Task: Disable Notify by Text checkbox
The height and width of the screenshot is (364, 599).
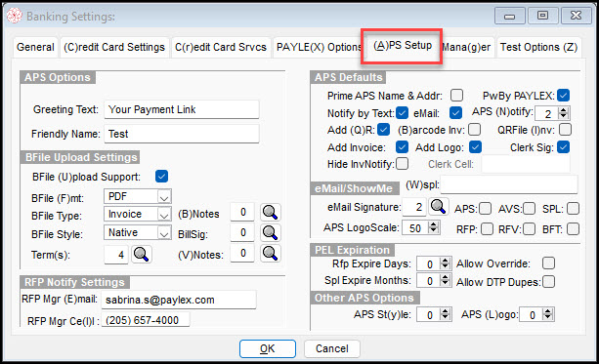Action: (402, 113)
